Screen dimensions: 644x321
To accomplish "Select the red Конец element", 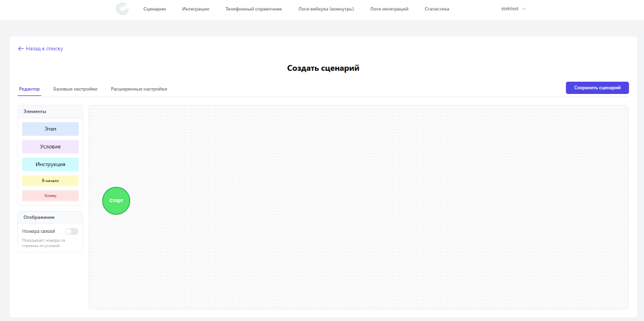I will [50, 196].
